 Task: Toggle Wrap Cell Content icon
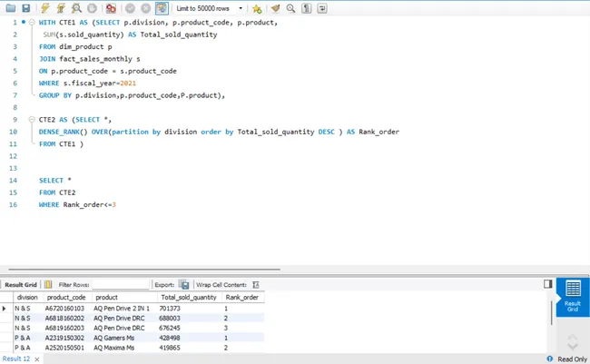coord(256,285)
